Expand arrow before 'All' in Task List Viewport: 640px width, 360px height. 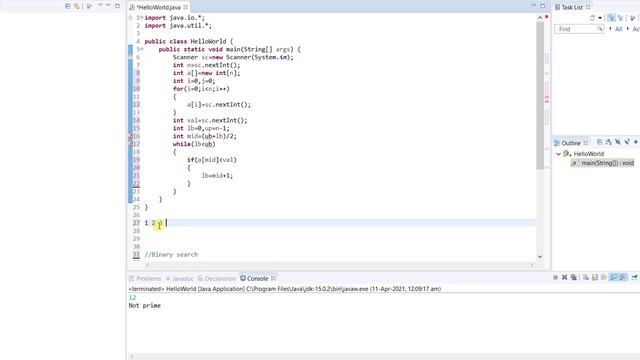coord(610,29)
